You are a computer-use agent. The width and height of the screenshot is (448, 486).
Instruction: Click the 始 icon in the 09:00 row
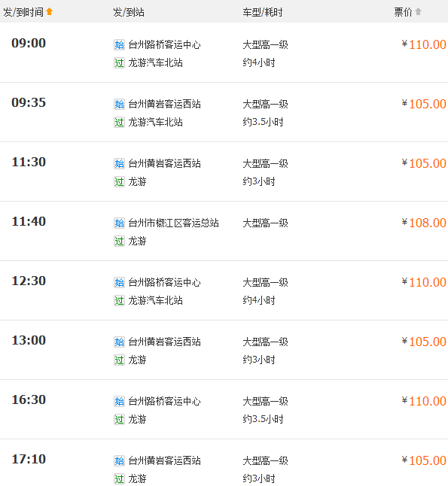coord(119,44)
